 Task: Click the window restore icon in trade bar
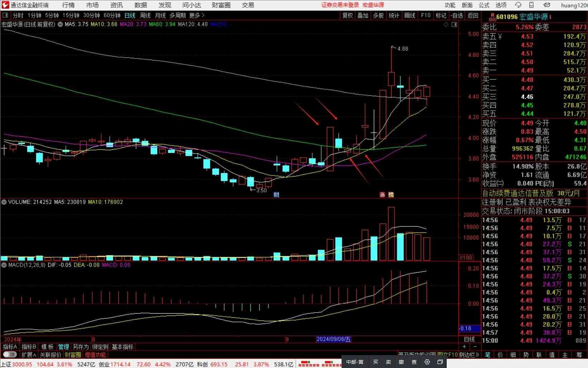click(440, 362)
